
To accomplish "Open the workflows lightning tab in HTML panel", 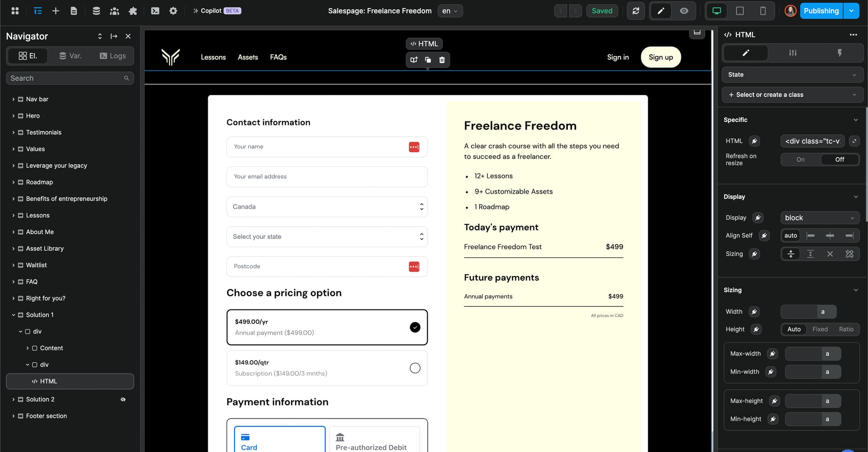I will pyautogui.click(x=840, y=53).
